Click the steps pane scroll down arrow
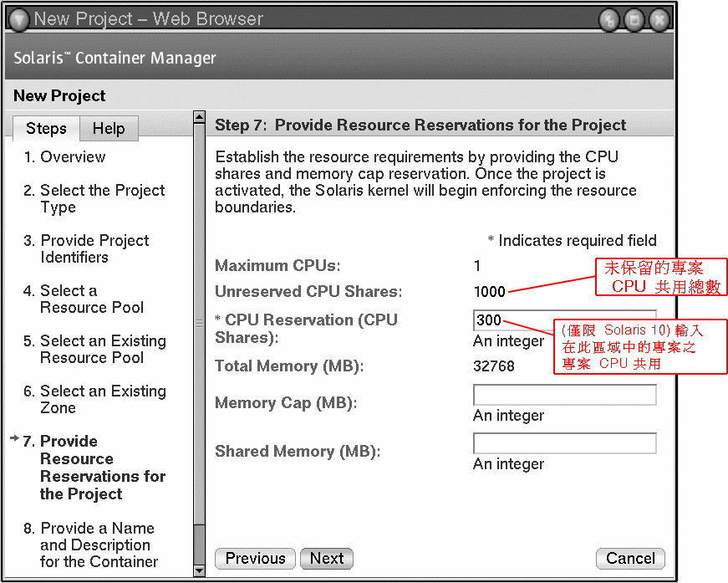Screen dimensions: 728x583 pos(199,570)
